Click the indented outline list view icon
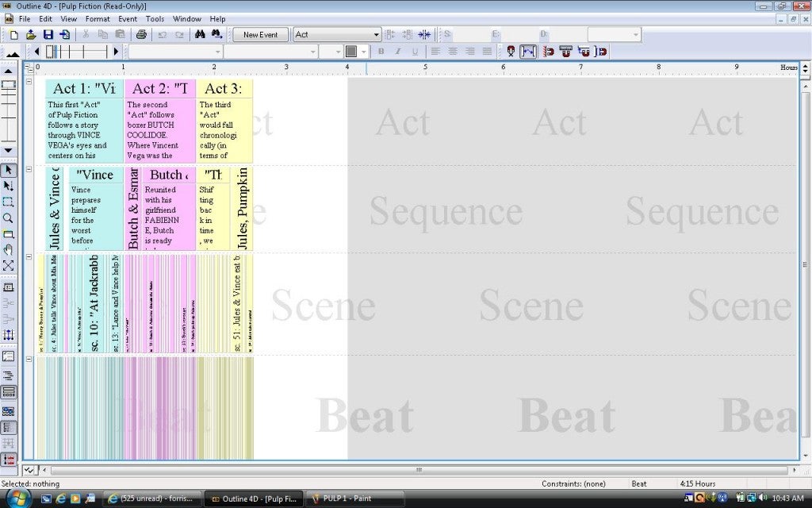The height and width of the screenshot is (508, 812). pos(8,375)
